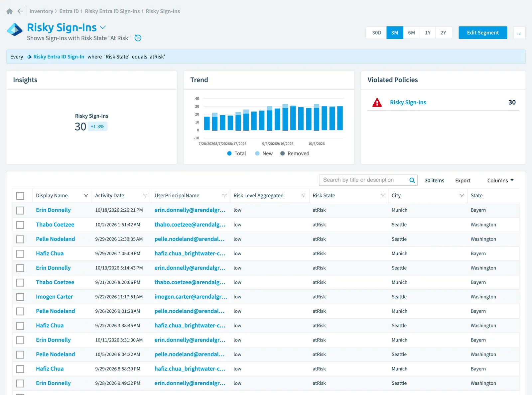Click the back arrow icon
The height and width of the screenshot is (395, 532).
(20, 11)
